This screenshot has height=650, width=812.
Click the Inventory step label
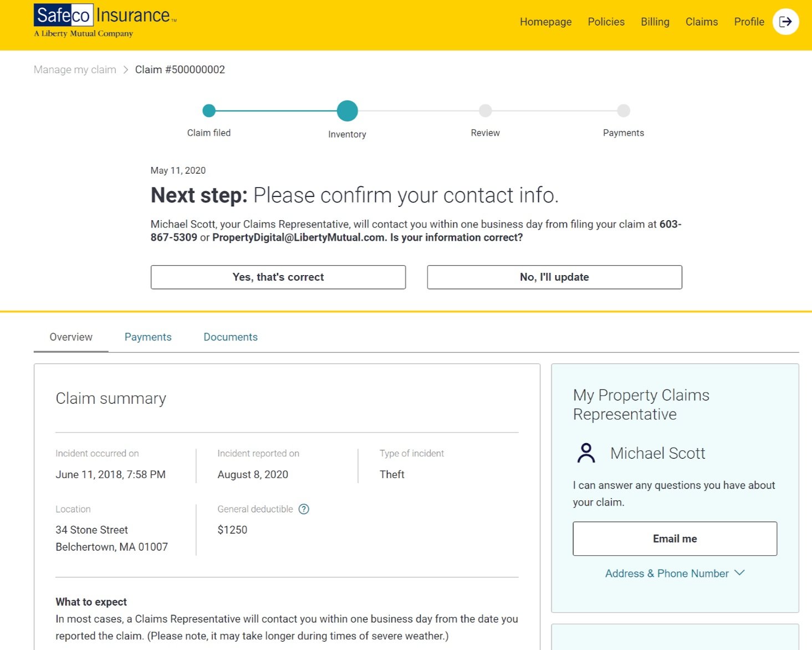(347, 134)
